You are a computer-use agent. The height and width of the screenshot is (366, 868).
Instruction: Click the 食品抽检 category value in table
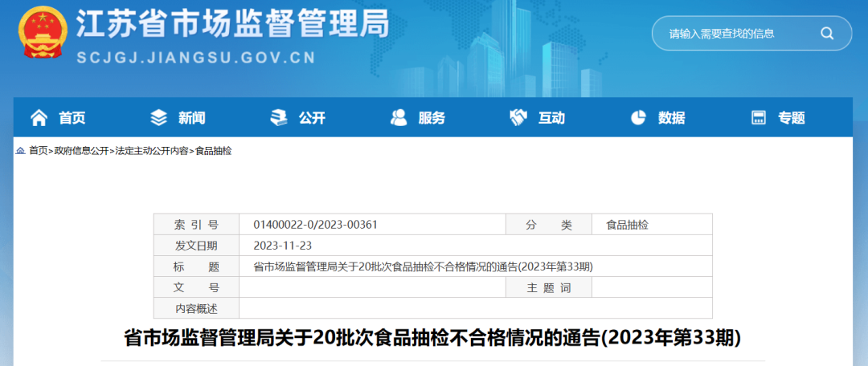(x=627, y=225)
